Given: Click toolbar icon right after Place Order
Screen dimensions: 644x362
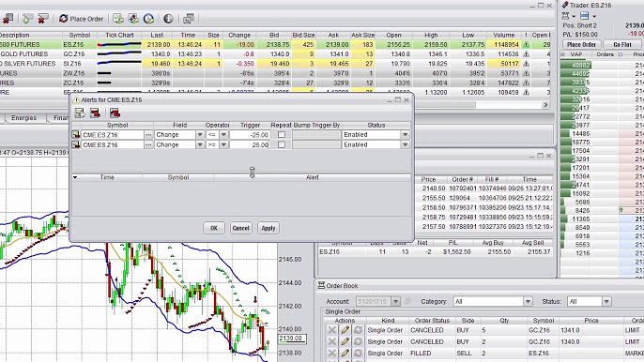Looking at the screenshot, I should (118, 19).
